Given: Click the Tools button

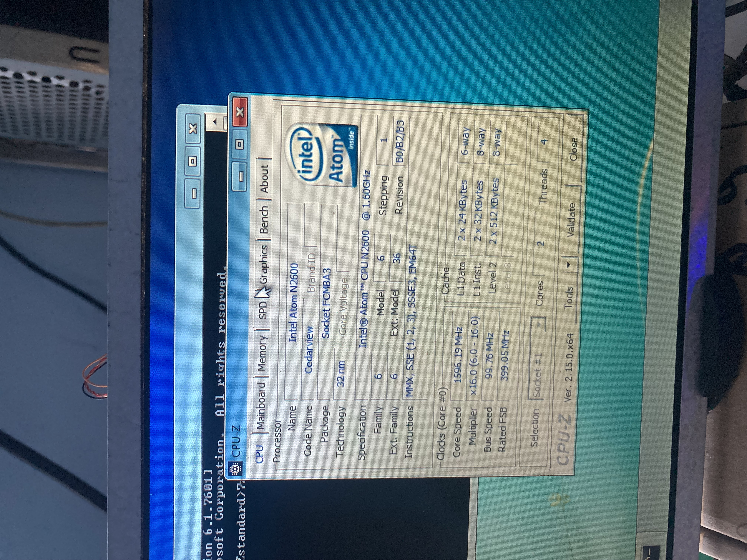Looking at the screenshot, I should tap(569, 297).
